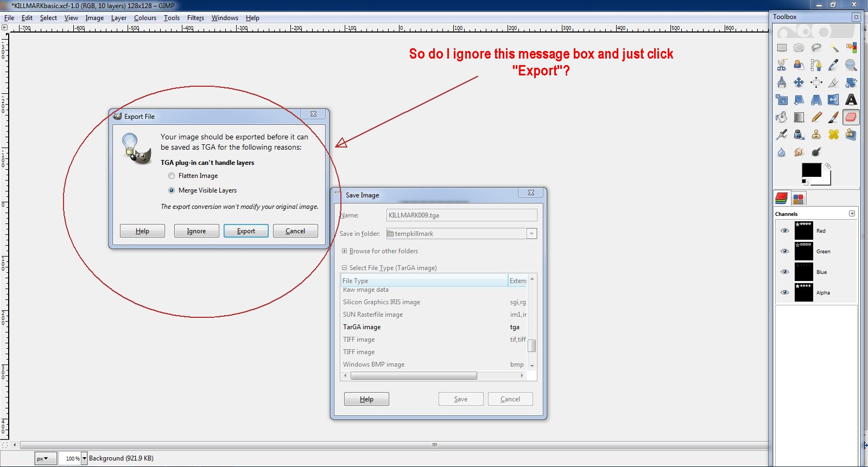
Task: Select the Bucket Fill tool
Action: [x=782, y=117]
